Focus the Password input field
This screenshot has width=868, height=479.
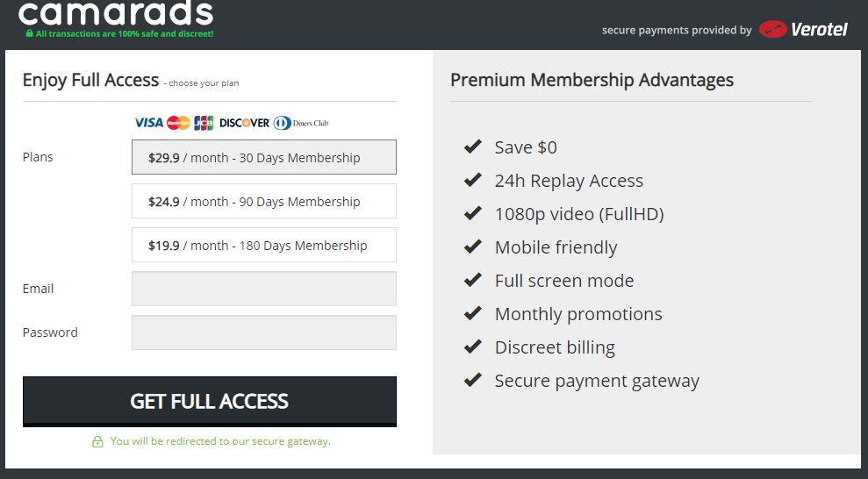click(x=264, y=332)
